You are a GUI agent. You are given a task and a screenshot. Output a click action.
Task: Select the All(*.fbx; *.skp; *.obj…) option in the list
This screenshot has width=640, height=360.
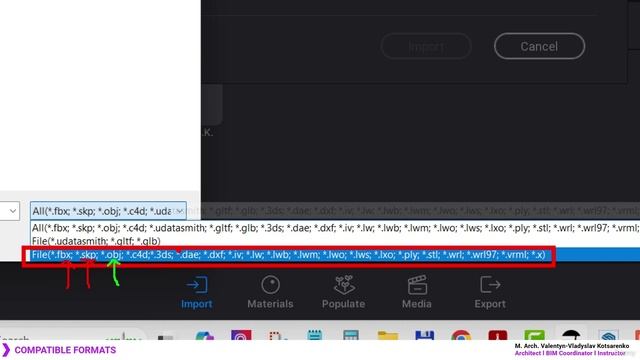(x=335, y=228)
